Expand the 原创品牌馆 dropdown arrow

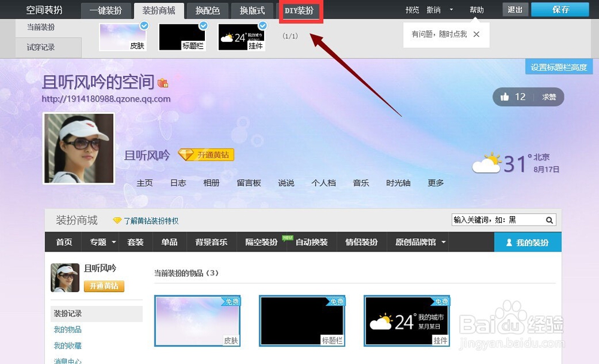click(443, 242)
